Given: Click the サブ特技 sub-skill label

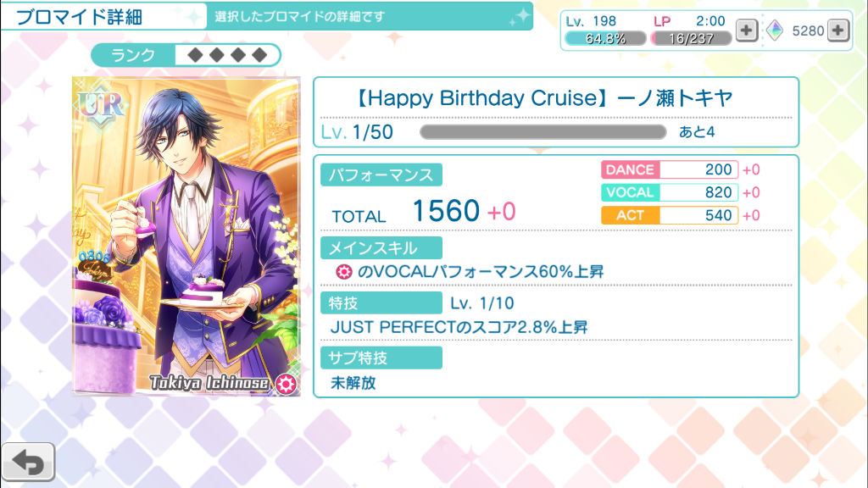Looking at the screenshot, I should pos(381,358).
